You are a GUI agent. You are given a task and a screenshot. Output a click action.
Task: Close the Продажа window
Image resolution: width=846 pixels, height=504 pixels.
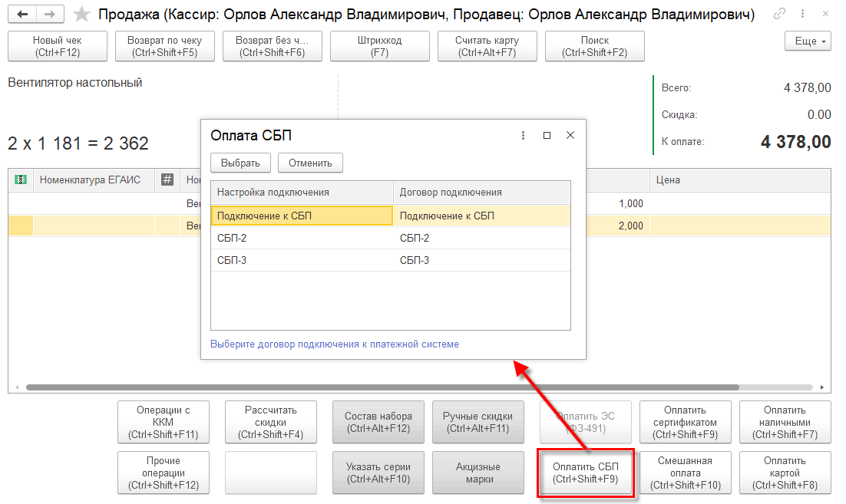pos(825,14)
